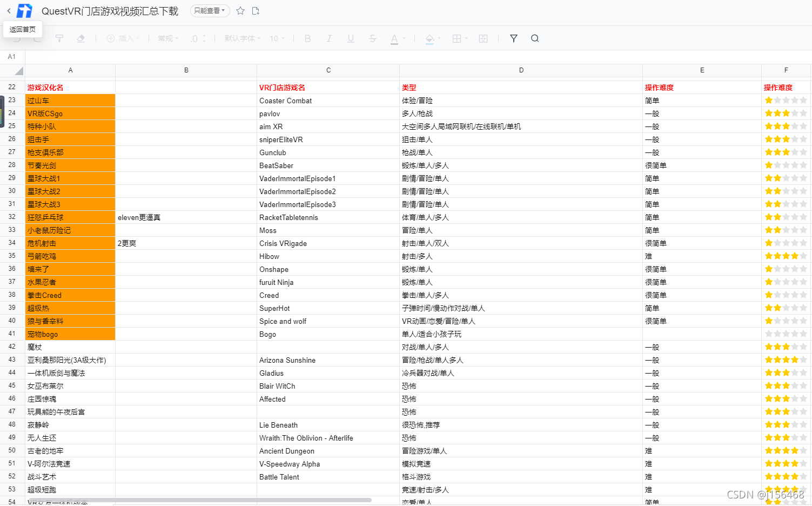Click the Tencent Docs logo icon
Viewport: 812px width, 506px height.
click(24, 11)
